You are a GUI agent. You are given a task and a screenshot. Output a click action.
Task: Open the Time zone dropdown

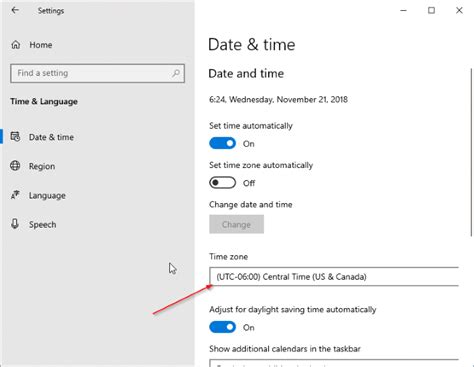(334, 277)
